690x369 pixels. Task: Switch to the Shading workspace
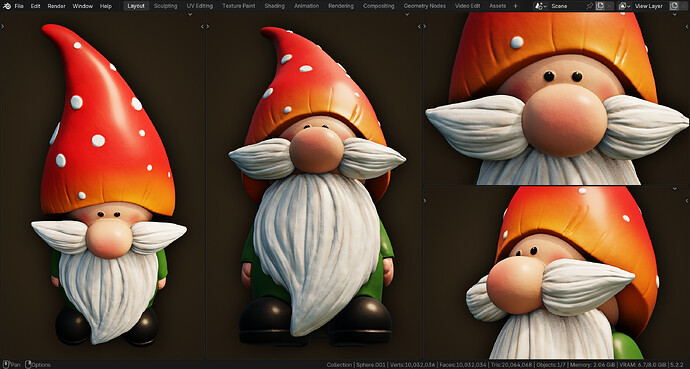[275, 6]
